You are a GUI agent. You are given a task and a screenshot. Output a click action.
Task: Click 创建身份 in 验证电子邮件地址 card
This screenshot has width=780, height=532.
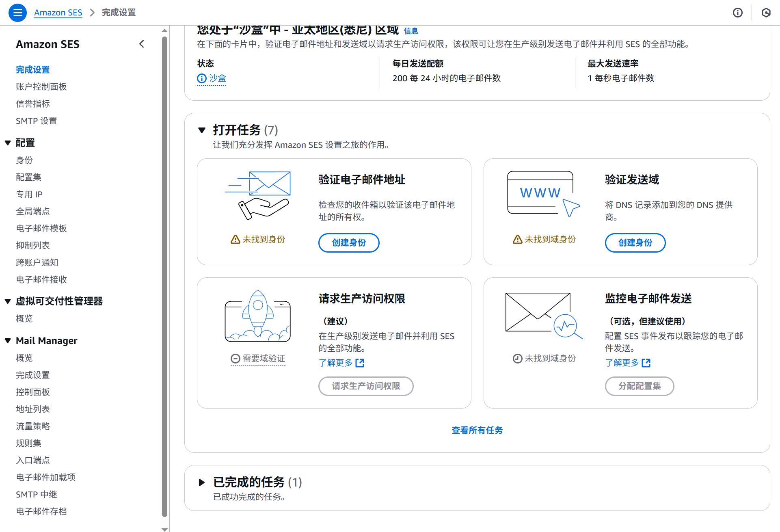pos(349,243)
